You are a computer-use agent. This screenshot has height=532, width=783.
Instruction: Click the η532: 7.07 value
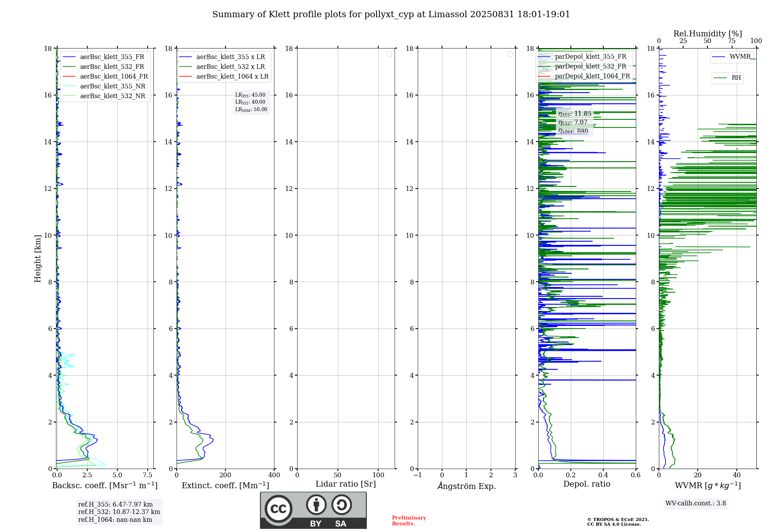tap(573, 122)
